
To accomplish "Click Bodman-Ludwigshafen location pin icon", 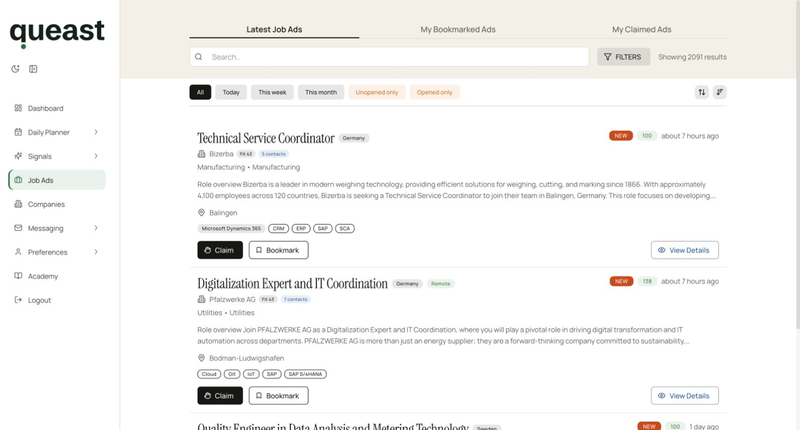I will tap(202, 358).
